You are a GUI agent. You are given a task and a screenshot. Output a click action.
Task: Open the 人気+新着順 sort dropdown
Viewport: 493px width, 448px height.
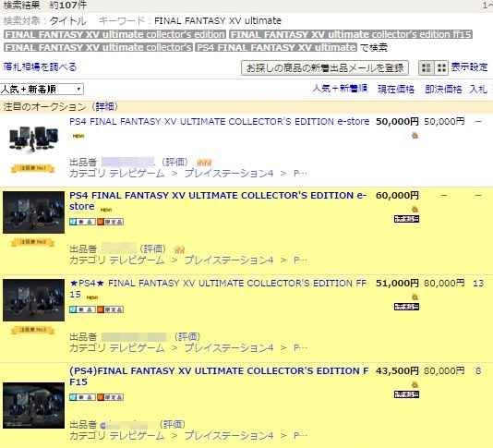(42, 90)
